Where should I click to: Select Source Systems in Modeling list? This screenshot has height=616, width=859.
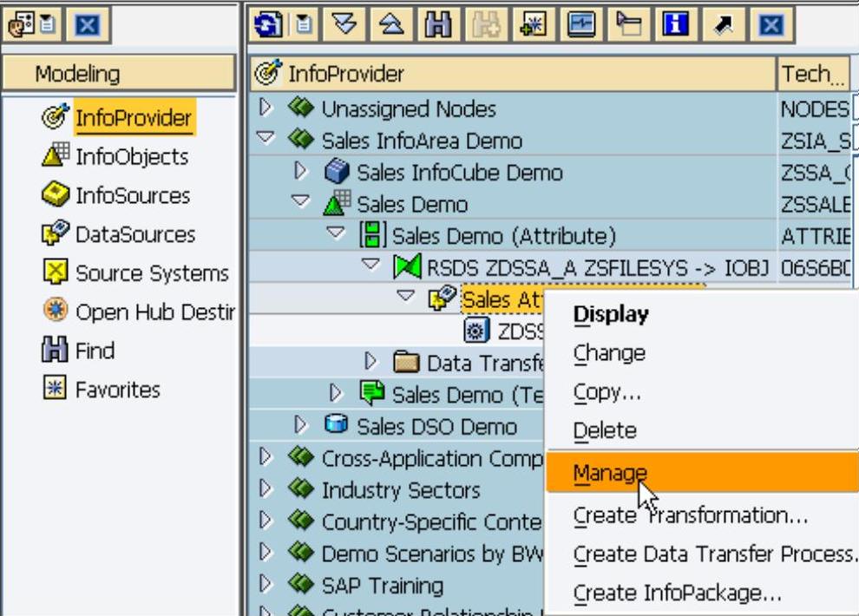[x=152, y=273]
